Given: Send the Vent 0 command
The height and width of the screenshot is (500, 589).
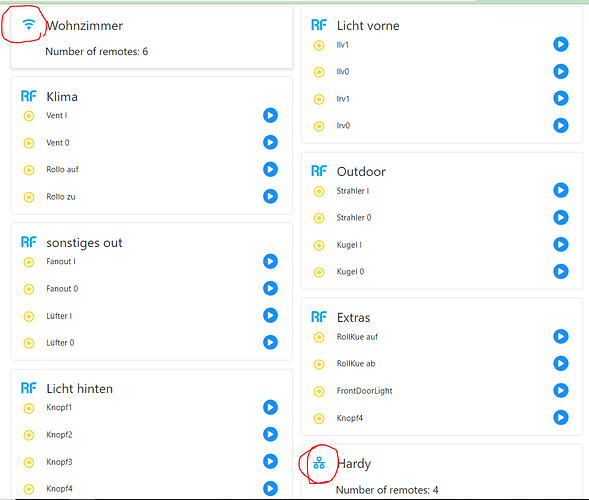Looking at the screenshot, I should click(270, 142).
